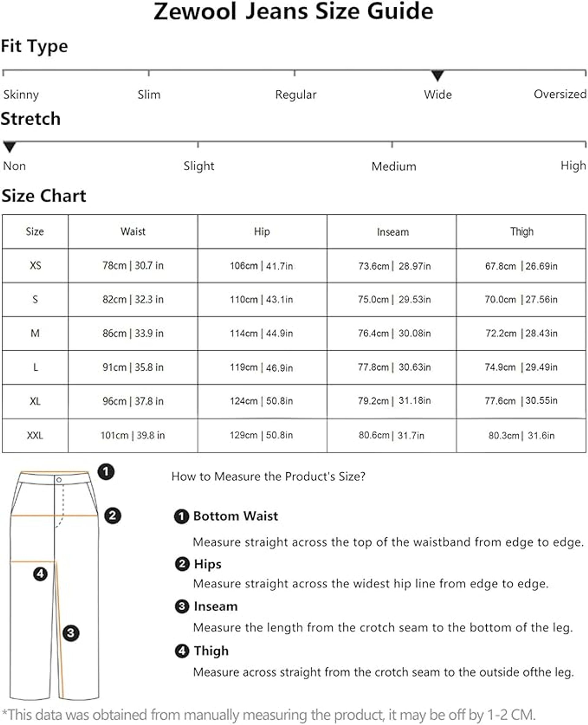
Task: Click the pants measurement diagram
Action: 55,584
